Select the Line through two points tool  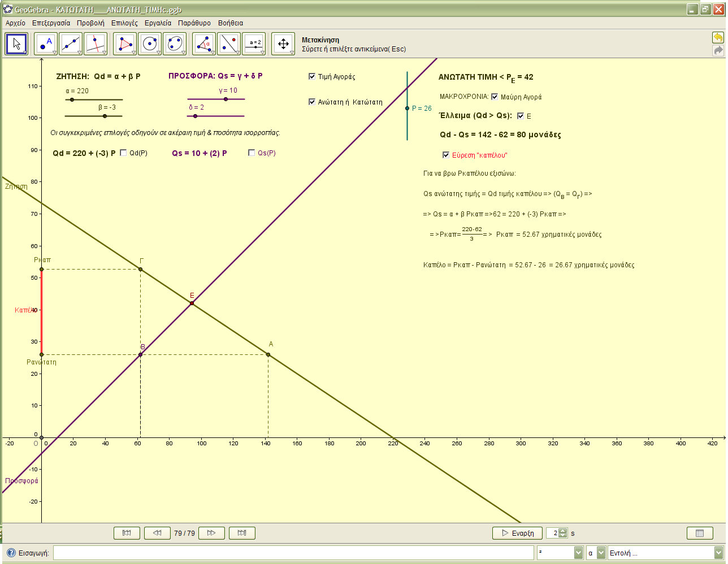click(x=71, y=44)
